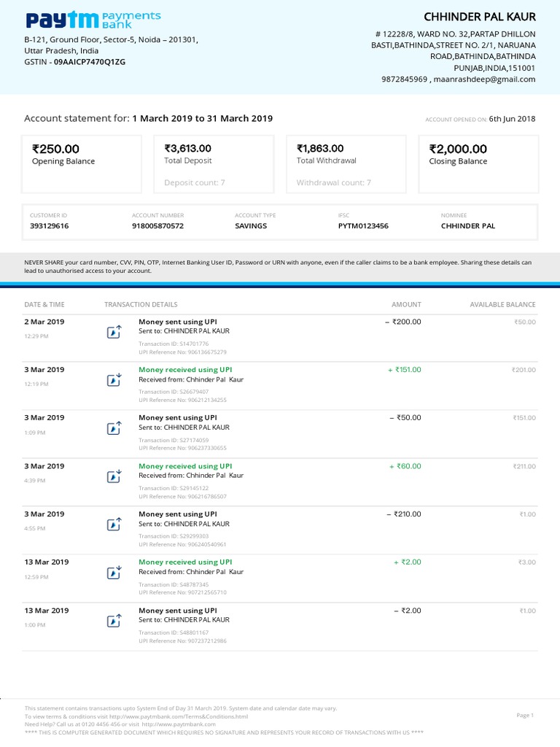The height and width of the screenshot is (747, 560).
Task: Click the sent icon for ₹210.00 transaction
Action: pos(114,525)
